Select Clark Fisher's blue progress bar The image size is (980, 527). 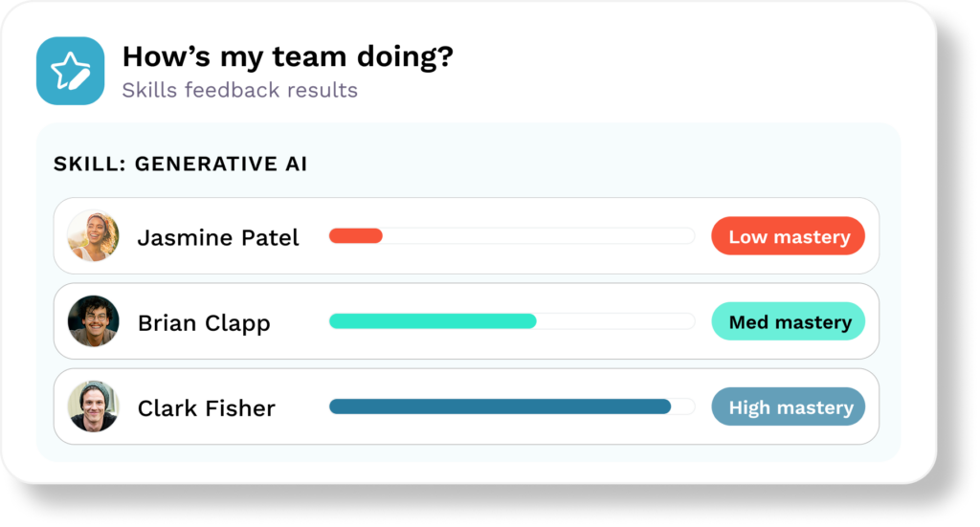(500, 406)
